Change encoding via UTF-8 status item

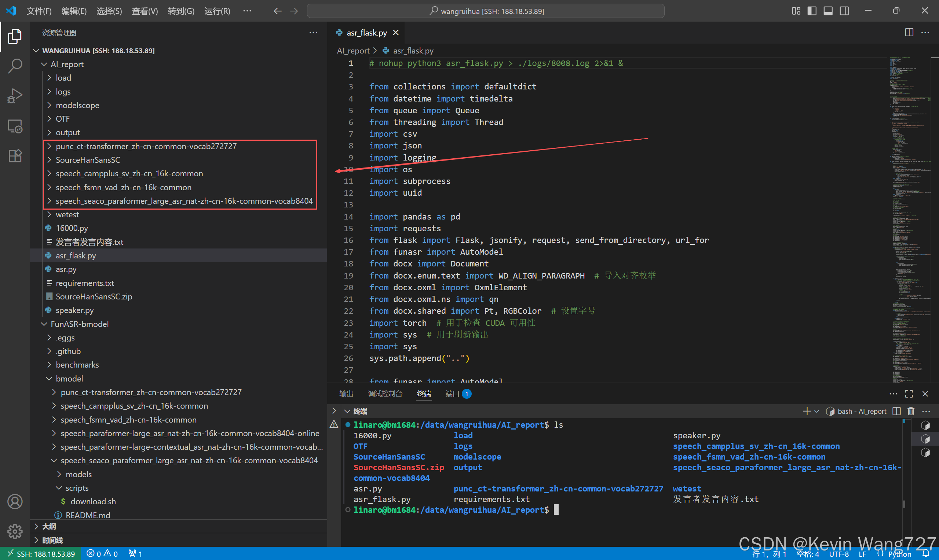click(x=838, y=553)
